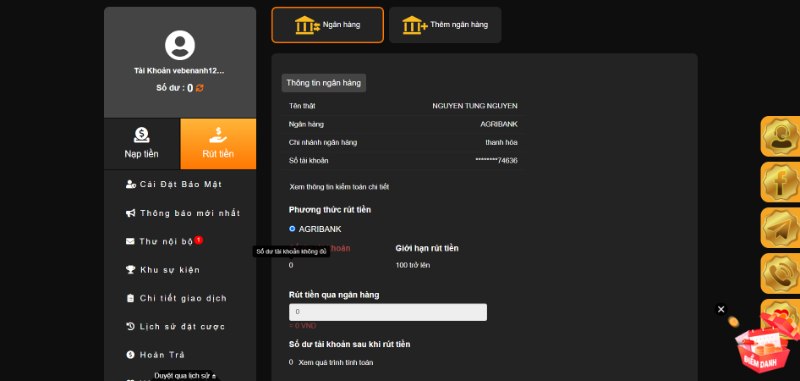The height and width of the screenshot is (381, 800).
Task: Open Thư nội bộ inbox menu
Action: (180, 241)
